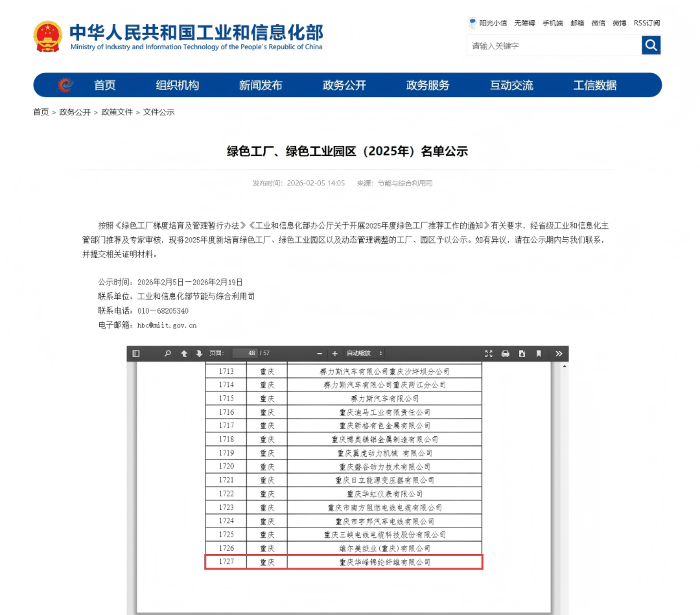Click the RSS订阅 link

pyautogui.click(x=647, y=23)
